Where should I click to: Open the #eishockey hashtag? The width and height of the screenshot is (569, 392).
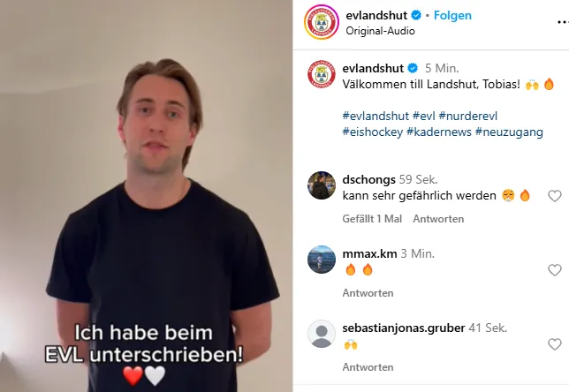pyautogui.click(x=372, y=132)
